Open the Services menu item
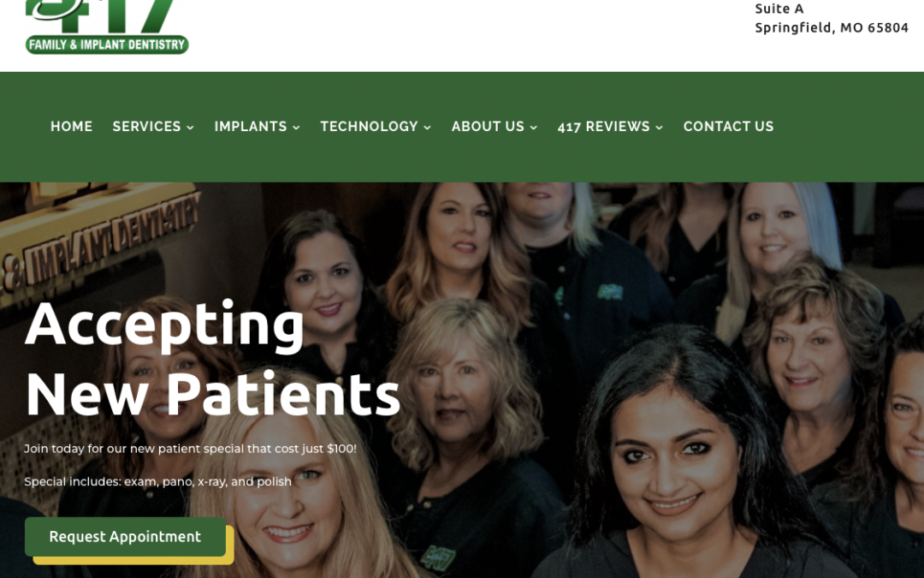This screenshot has height=578, width=924. click(147, 126)
